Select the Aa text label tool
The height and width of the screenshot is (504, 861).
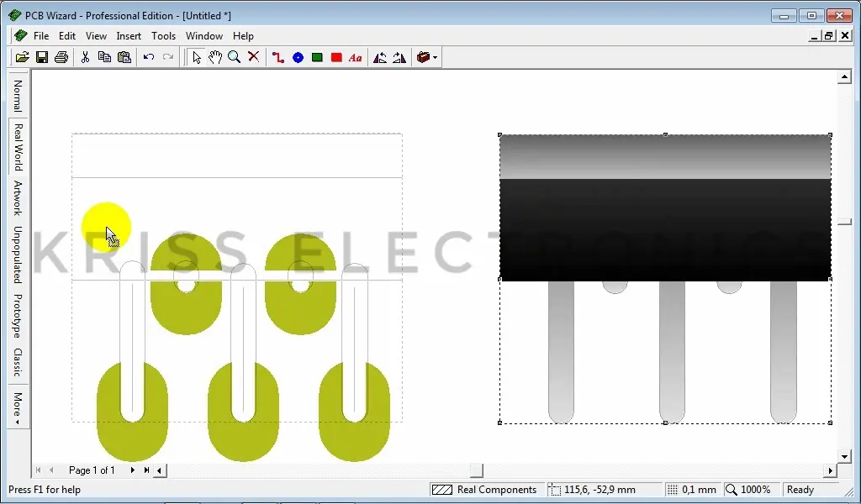point(356,57)
